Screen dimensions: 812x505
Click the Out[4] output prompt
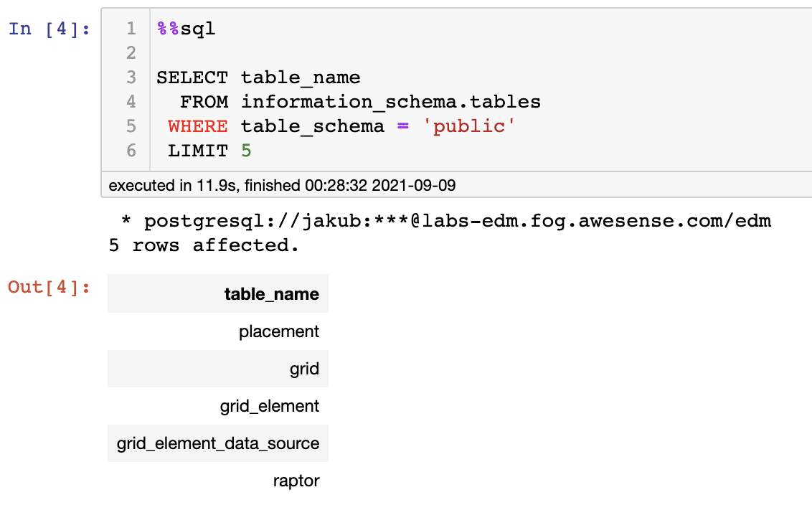coord(49,287)
